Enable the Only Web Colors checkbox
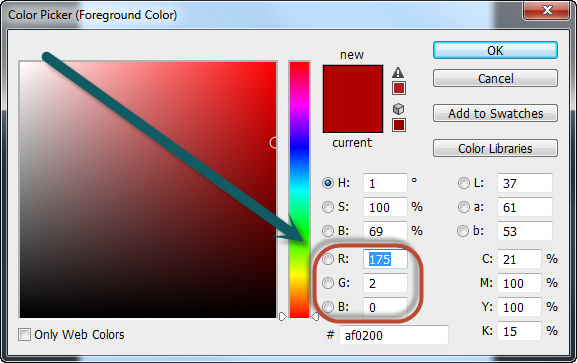Viewport: 577px width, 363px height. click(x=24, y=335)
